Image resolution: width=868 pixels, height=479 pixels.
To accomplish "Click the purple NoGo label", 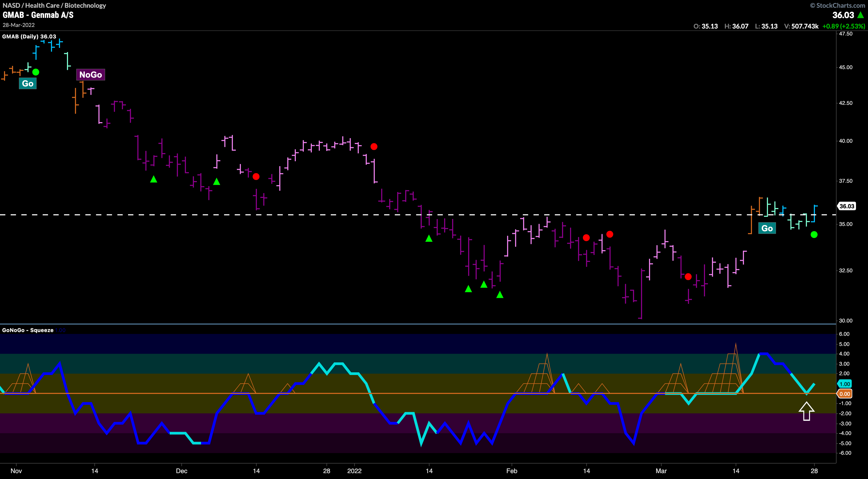I will [91, 75].
